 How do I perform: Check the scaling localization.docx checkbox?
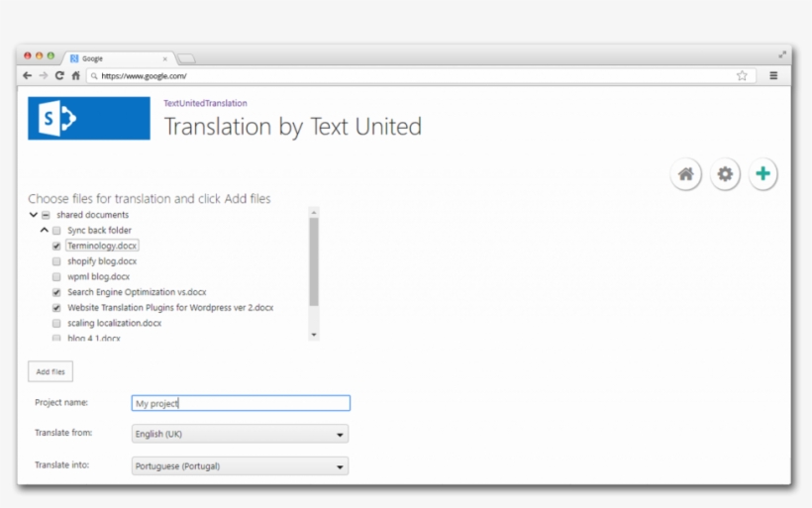coord(56,324)
